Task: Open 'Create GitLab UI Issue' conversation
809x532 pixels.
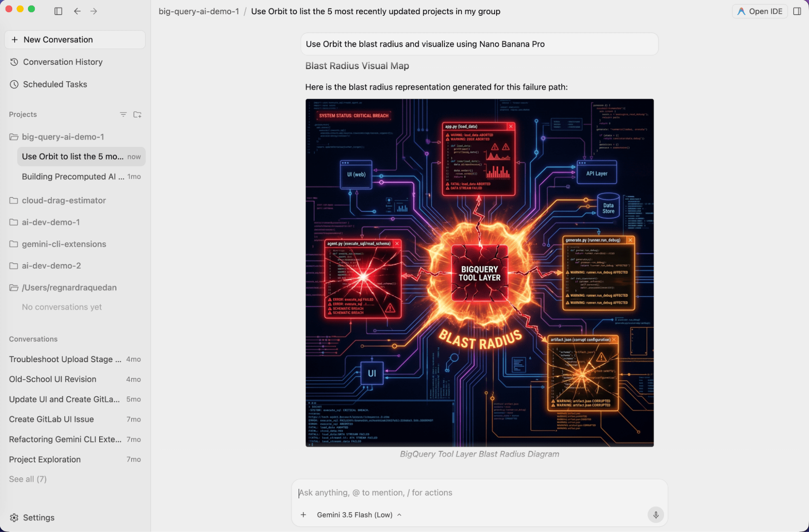Action: [75, 419]
